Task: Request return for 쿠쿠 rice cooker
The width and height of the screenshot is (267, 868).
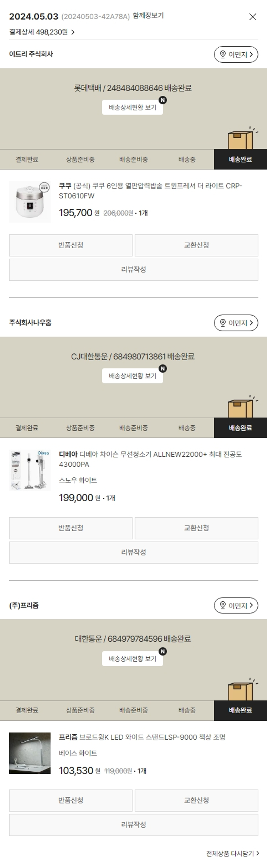Action: (71, 245)
